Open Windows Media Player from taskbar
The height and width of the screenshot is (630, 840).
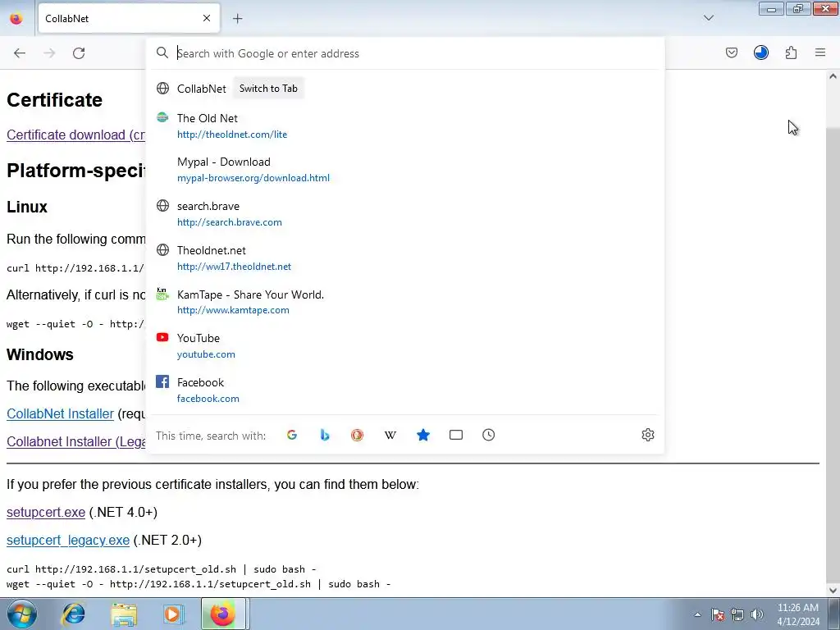tap(173, 614)
